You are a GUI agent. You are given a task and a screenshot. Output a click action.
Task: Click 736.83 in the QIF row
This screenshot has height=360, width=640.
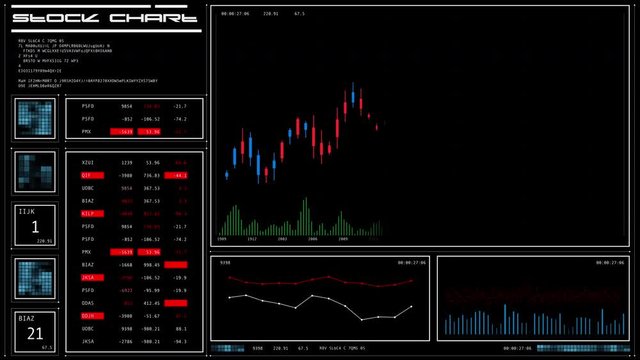(152, 176)
